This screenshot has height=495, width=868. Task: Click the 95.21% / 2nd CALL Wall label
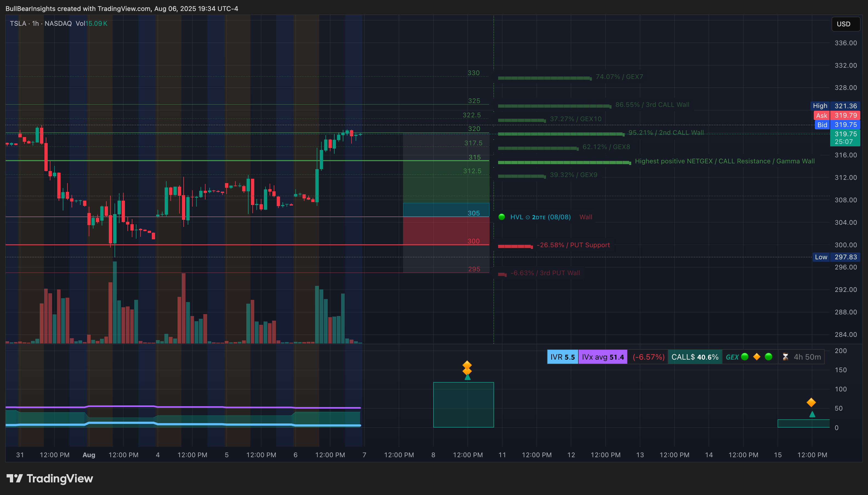(666, 133)
